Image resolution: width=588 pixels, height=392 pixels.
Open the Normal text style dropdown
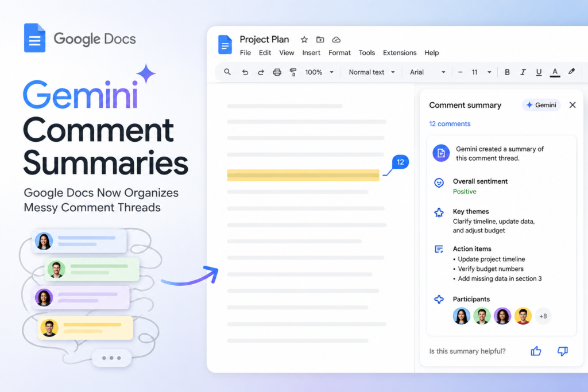372,72
